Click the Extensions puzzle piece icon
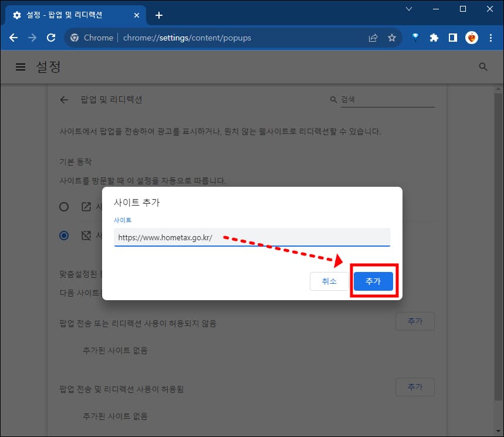This screenshot has width=504, height=437. [x=434, y=37]
